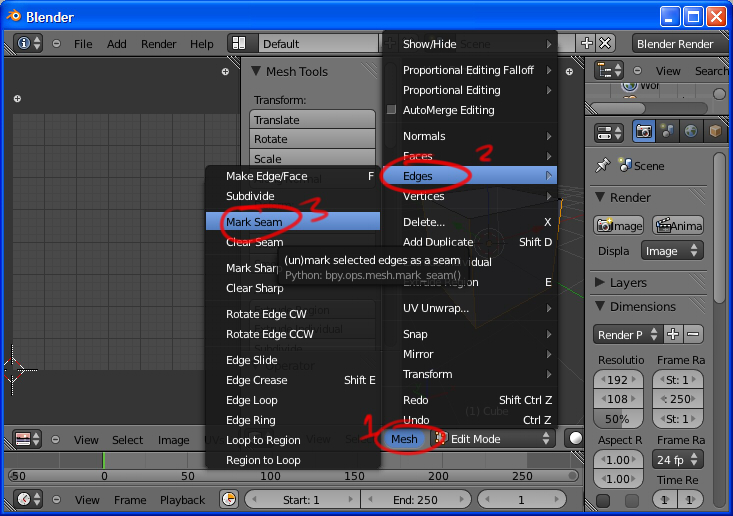
Task: Open the Info editor type selector
Action: pos(29,44)
